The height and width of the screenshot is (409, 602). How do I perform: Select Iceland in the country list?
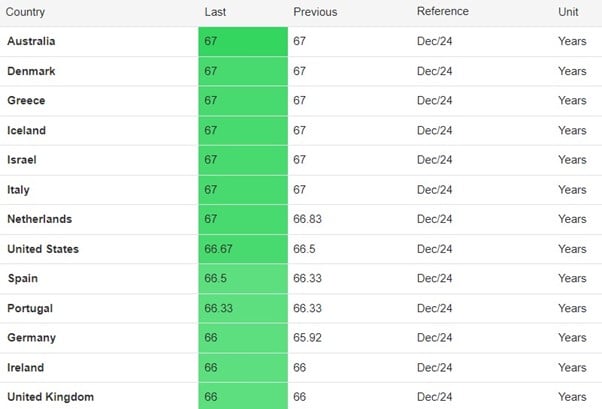pos(27,131)
